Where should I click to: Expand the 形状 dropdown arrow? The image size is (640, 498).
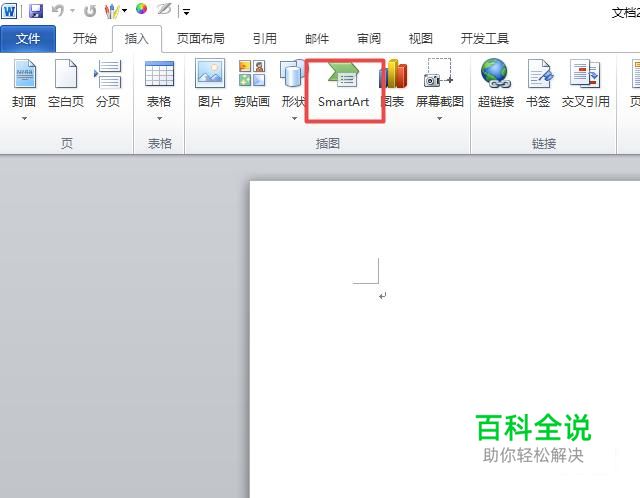[x=294, y=118]
